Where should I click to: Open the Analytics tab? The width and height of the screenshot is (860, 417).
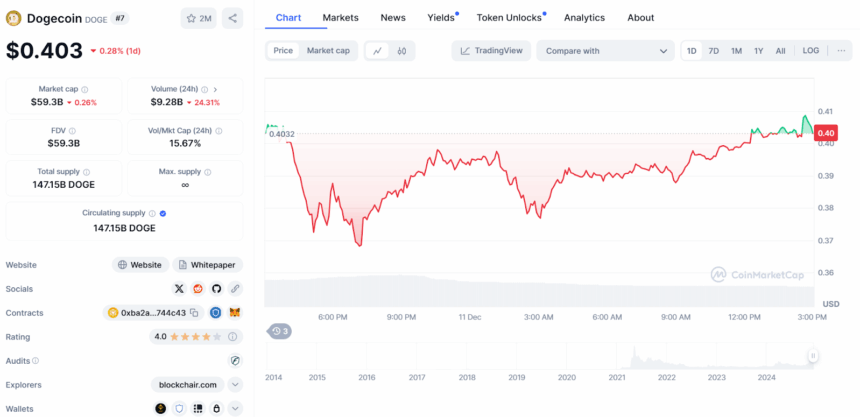point(585,18)
